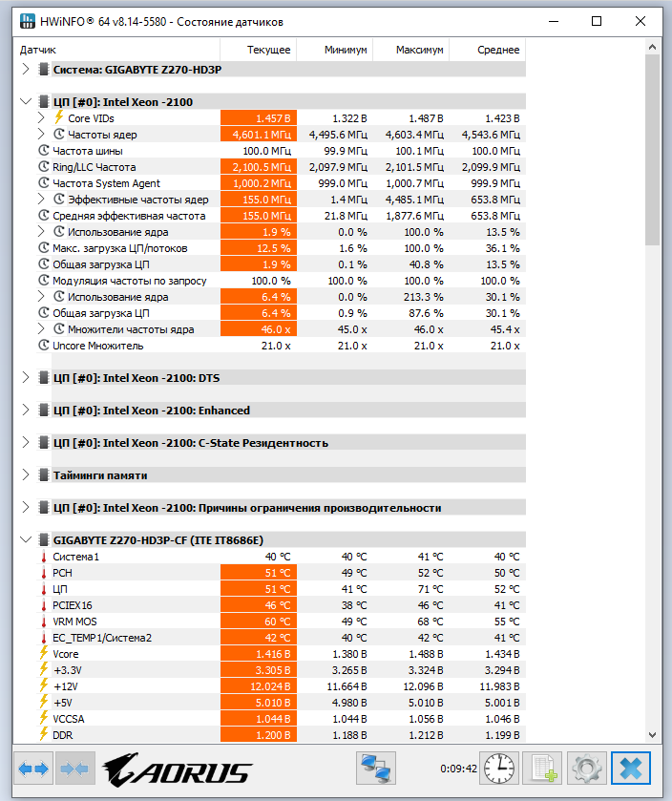
Task: Collapse the ЦП [#0]: Intel Xeon -2100 group
Action: pos(26,101)
